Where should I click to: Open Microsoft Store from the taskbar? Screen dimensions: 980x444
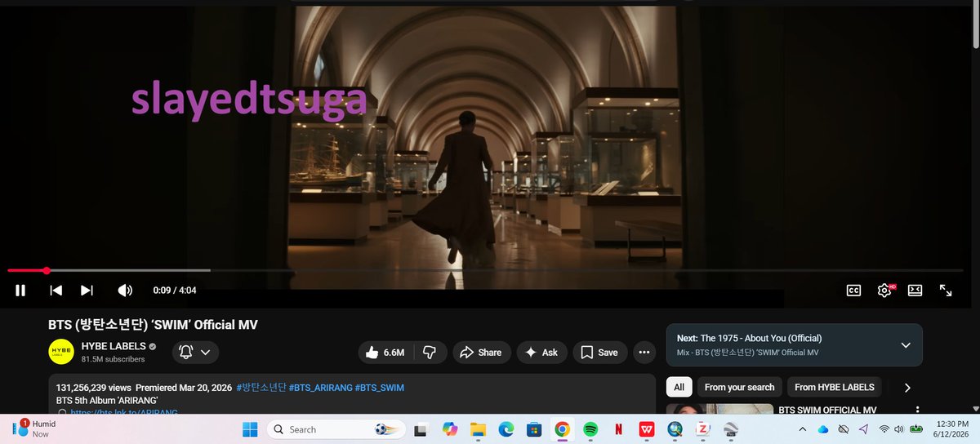(x=534, y=429)
